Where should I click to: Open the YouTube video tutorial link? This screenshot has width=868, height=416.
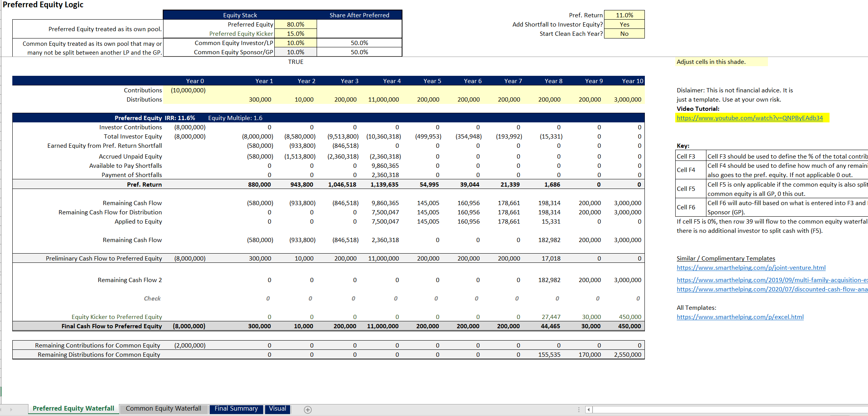[x=749, y=118]
